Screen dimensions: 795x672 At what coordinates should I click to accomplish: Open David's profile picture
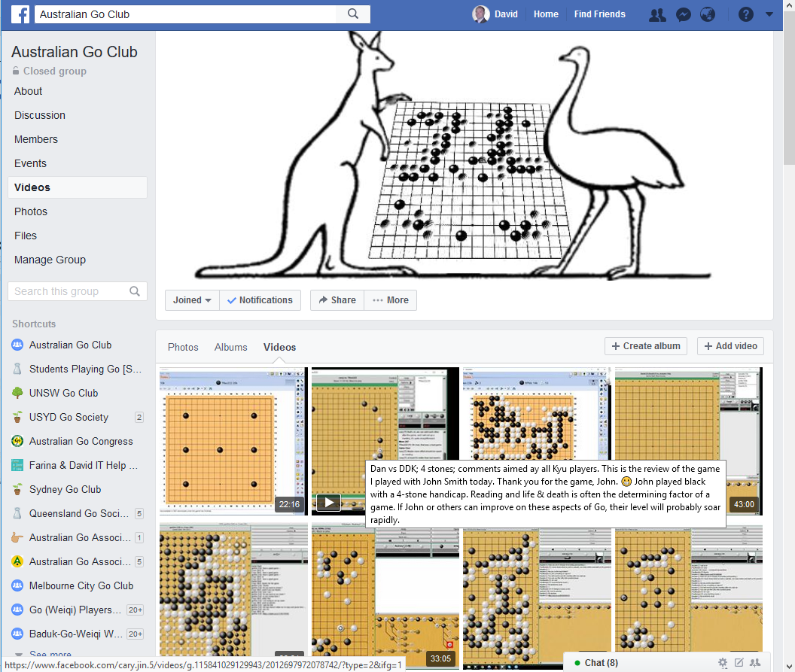pos(480,14)
